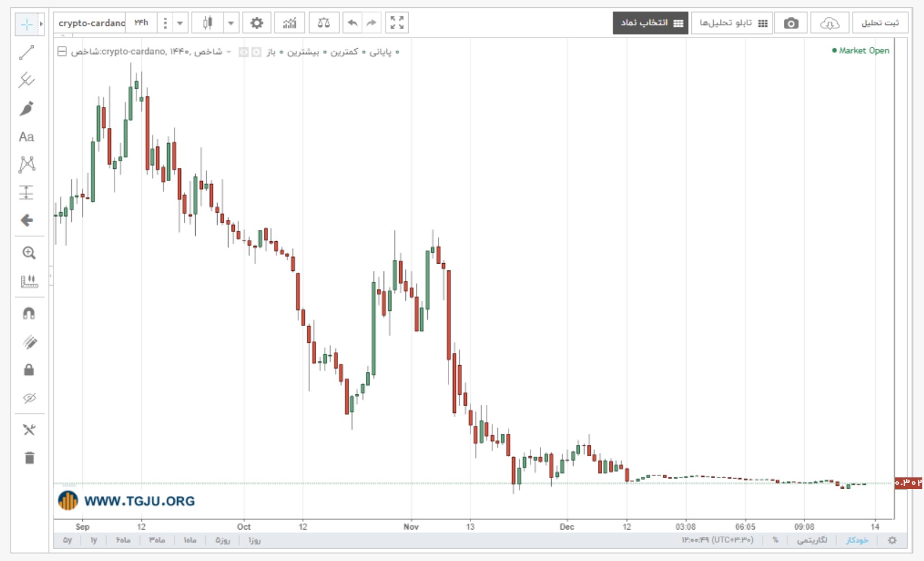
Task: Select the brush drawing tool
Action: 26,108
